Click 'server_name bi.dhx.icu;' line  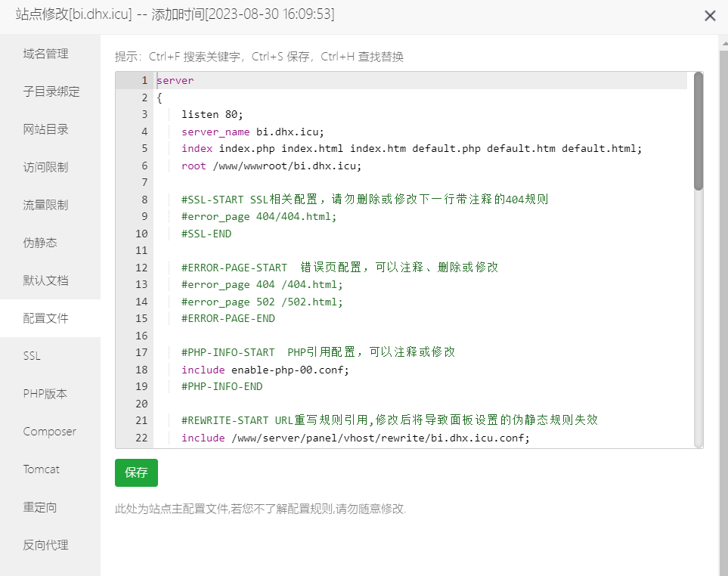[252, 132]
